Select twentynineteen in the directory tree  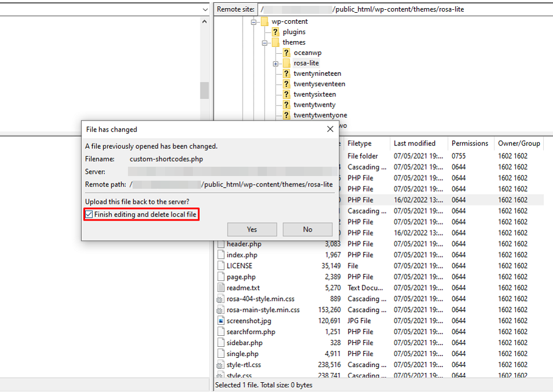click(317, 74)
